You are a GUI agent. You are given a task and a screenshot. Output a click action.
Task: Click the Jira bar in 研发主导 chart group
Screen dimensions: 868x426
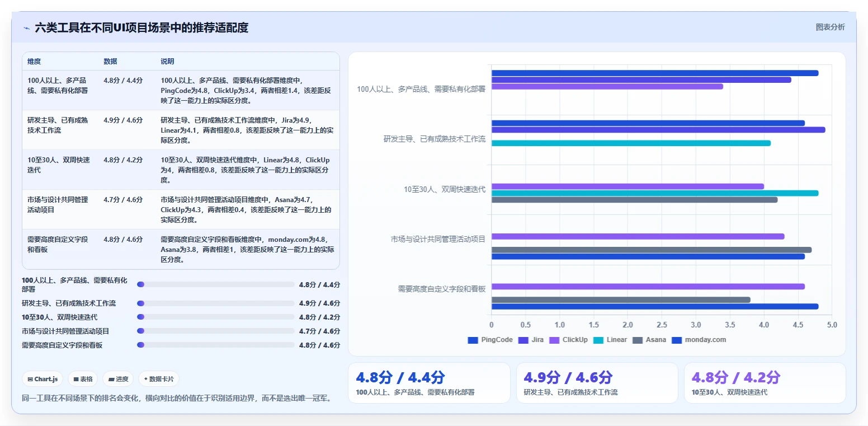[658, 130]
